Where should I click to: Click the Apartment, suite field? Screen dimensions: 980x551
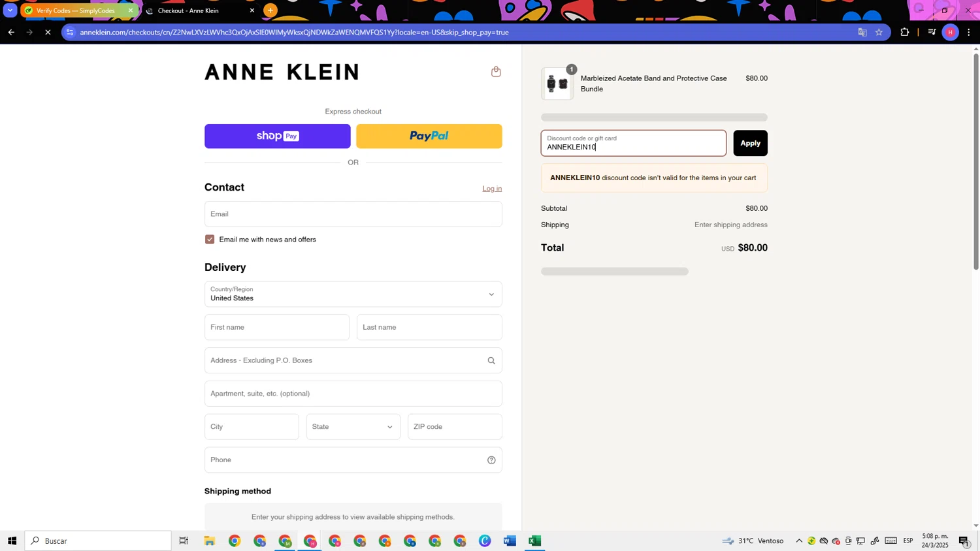click(353, 394)
